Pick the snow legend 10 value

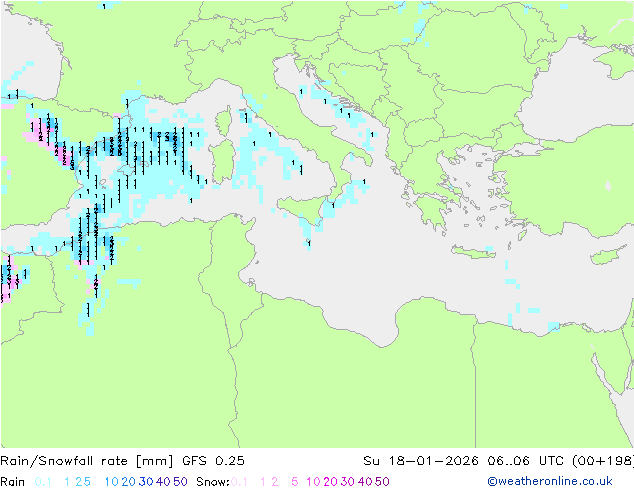click(x=313, y=482)
